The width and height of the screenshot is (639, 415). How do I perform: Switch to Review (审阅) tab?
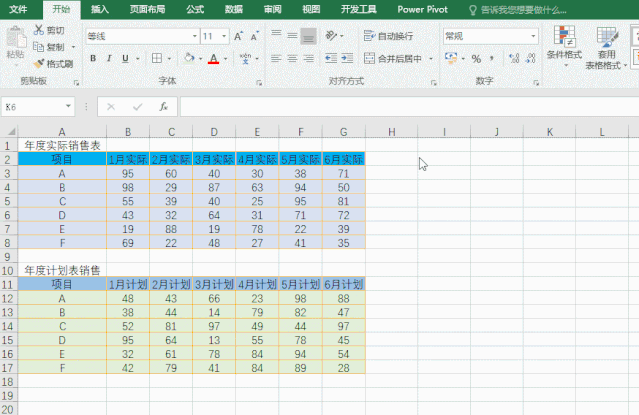(x=272, y=9)
